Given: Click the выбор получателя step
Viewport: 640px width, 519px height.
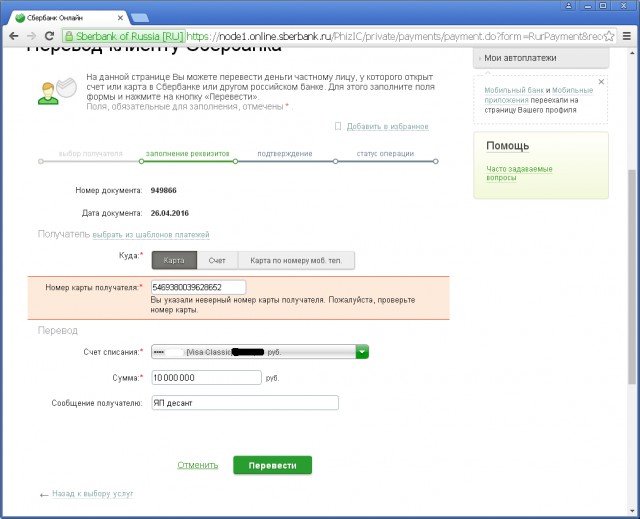Looking at the screenshot, I should tap(91, 154).
